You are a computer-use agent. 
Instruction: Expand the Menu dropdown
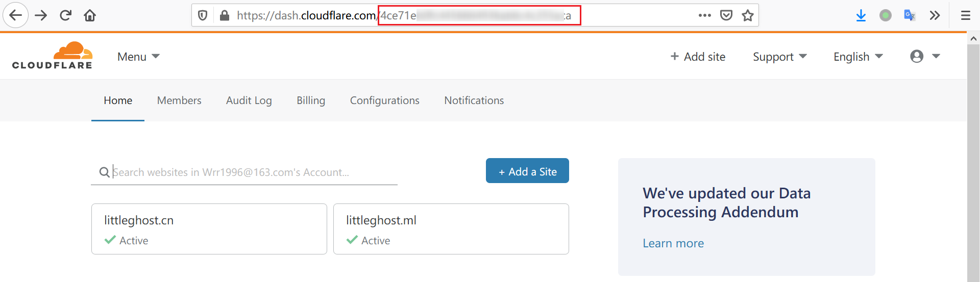pos(138,57)
